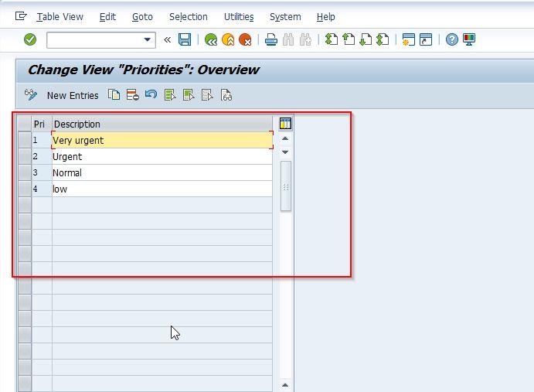Viewport: 534px width, 392px height.
Task: Go to First Page icon
Action: pos(332,39)
